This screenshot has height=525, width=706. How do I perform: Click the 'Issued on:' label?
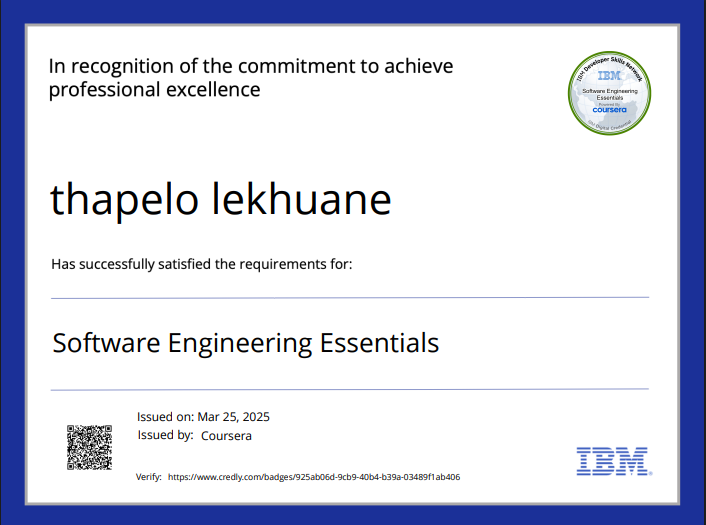coord(165,417)
